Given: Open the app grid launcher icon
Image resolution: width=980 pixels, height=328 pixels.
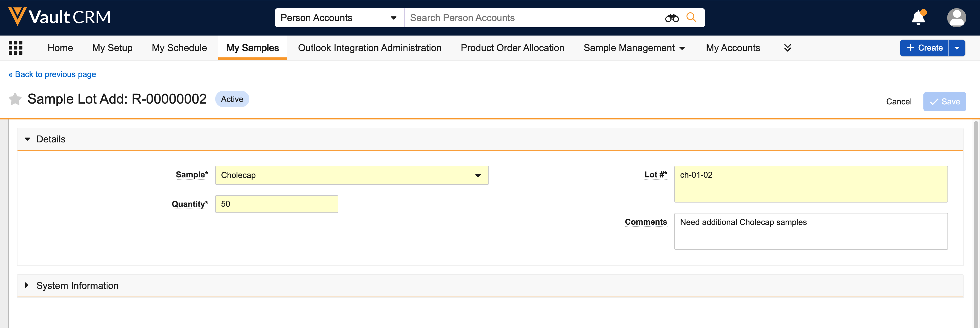Looking at the screenshot, I should pos(16,48).
